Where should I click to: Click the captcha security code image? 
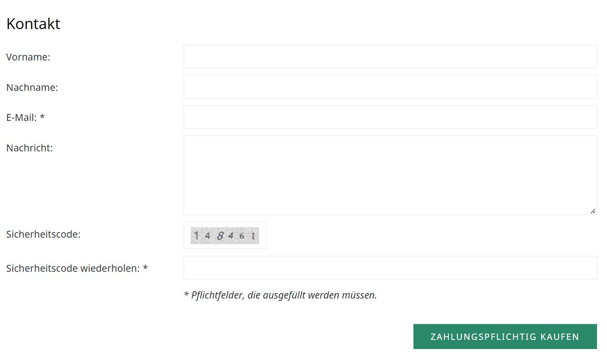click(225, 235)
